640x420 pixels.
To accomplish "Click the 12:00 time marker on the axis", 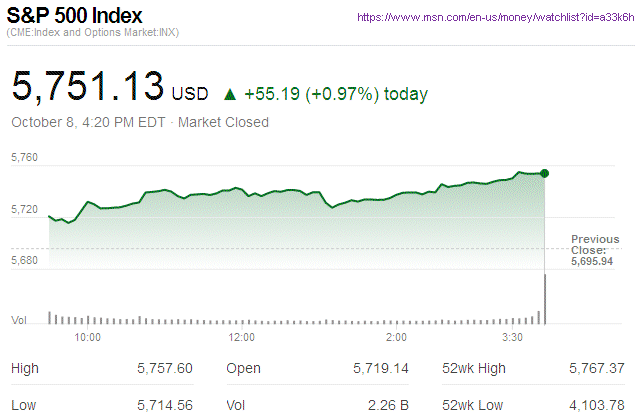I will click(x=242, y=338).
